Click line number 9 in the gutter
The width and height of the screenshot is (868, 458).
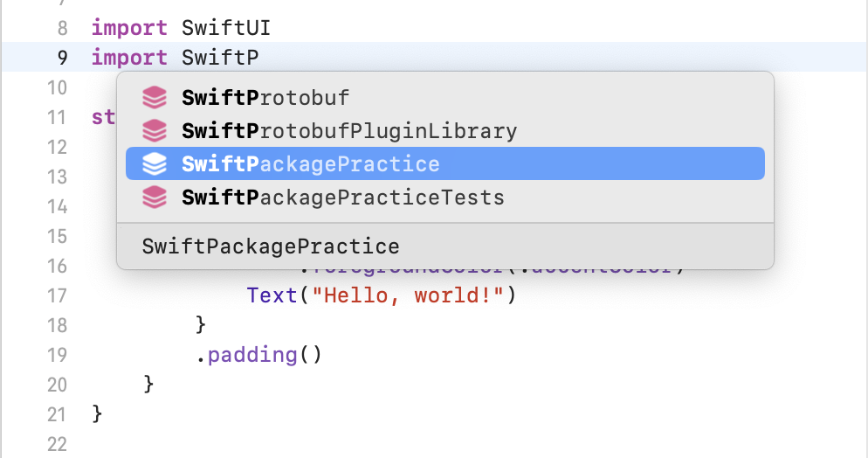pos(62,58)
